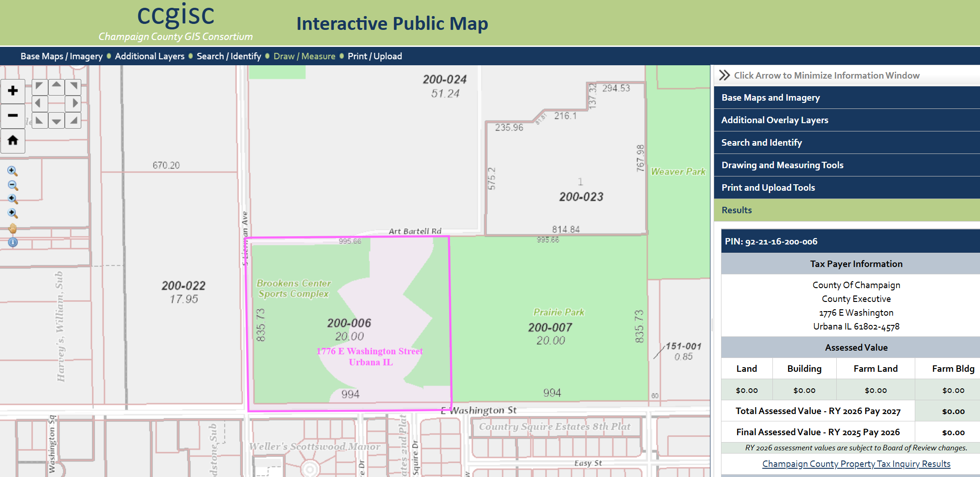
Task: Select the zoom-in magnifier tool
Action: [12, 171]
